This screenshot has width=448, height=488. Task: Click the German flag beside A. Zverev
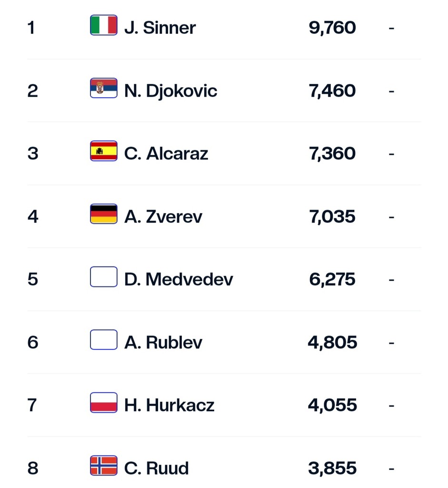[103, 214]
